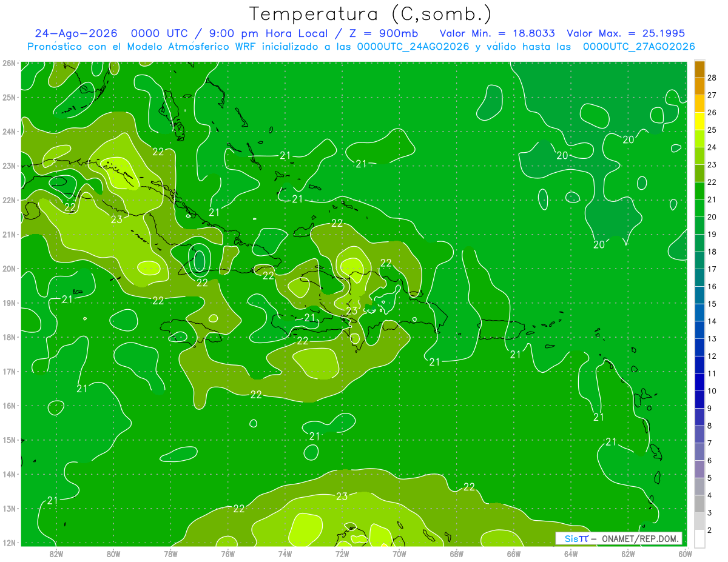
Task: Click the color legend label '2'
Action: (710, 530)
